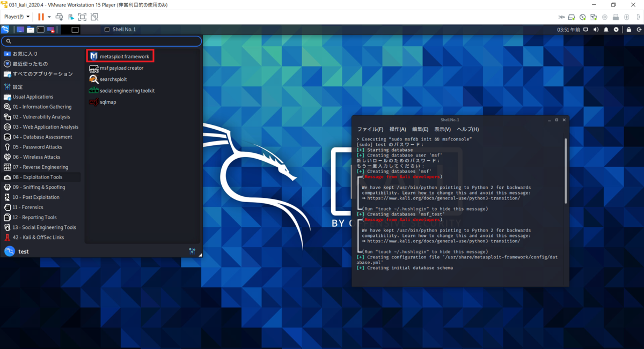
Task: Open 42 - Kali & OffSec Links category
Action: tap(42, 237)
